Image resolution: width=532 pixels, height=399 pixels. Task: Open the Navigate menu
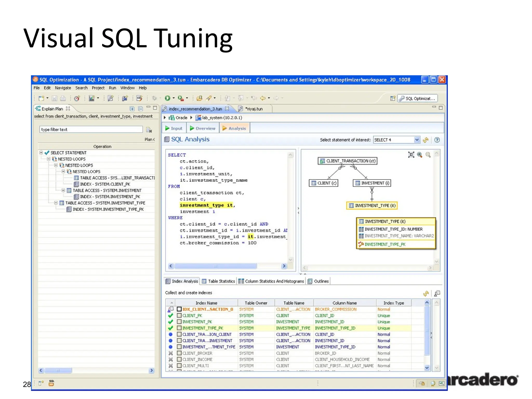click(x=63, y=88)
